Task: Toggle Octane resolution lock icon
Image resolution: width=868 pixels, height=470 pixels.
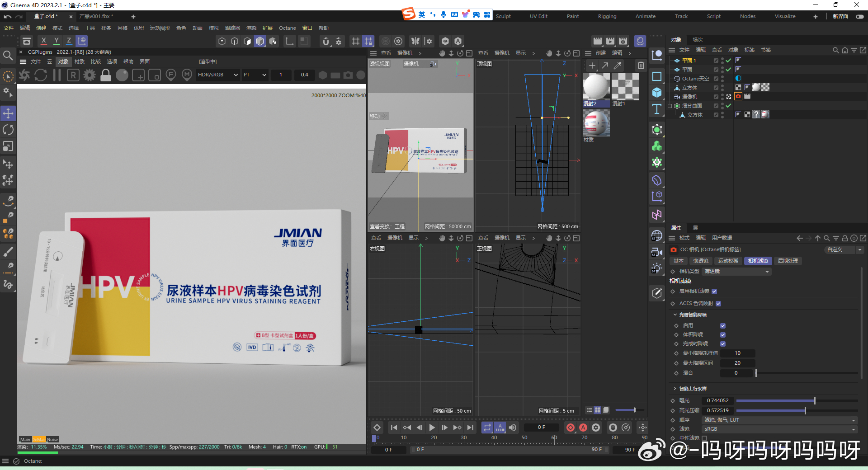Action: pyautogui.click(x=106, y=75)
